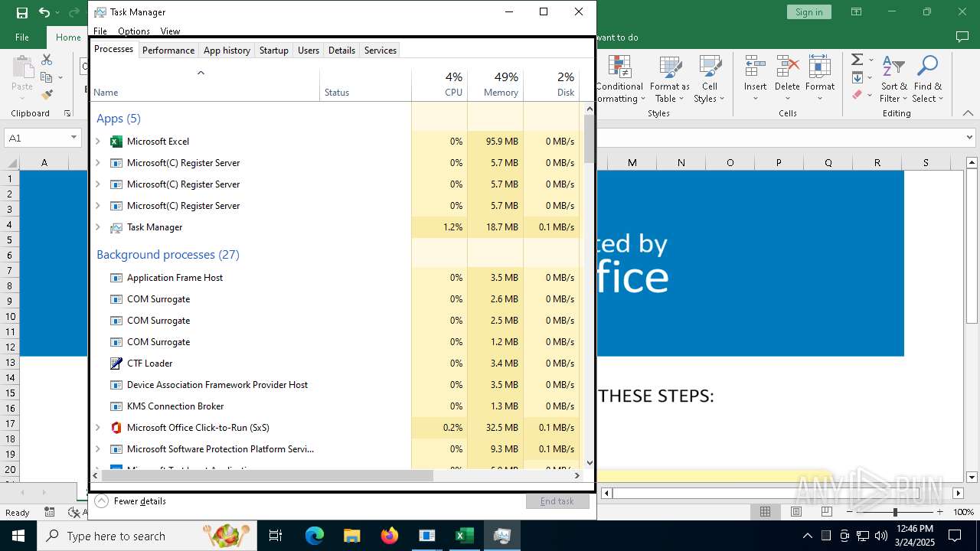Open Microsoft Edge from taskbar
The width and height of the screenshot is (980, 551).
click(315, 536)
